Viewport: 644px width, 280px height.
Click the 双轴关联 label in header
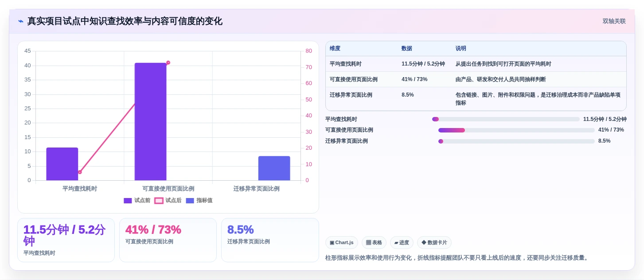point(614,21)
